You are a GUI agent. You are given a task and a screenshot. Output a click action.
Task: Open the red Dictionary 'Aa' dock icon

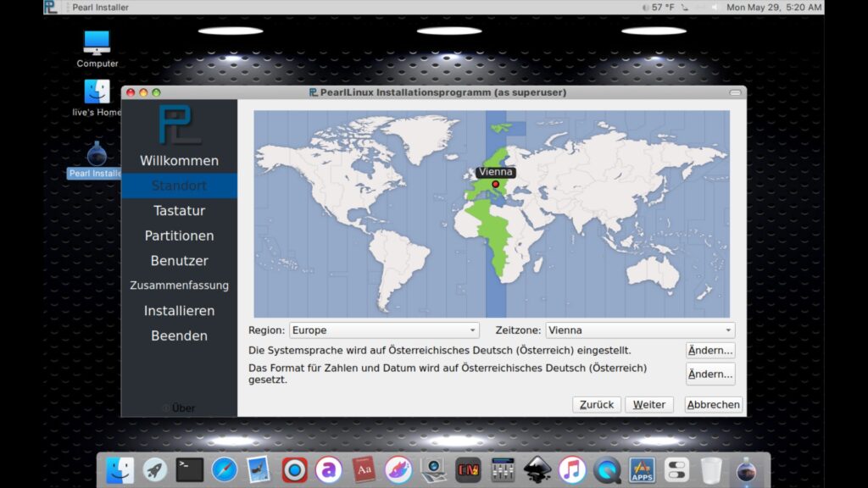364,470
